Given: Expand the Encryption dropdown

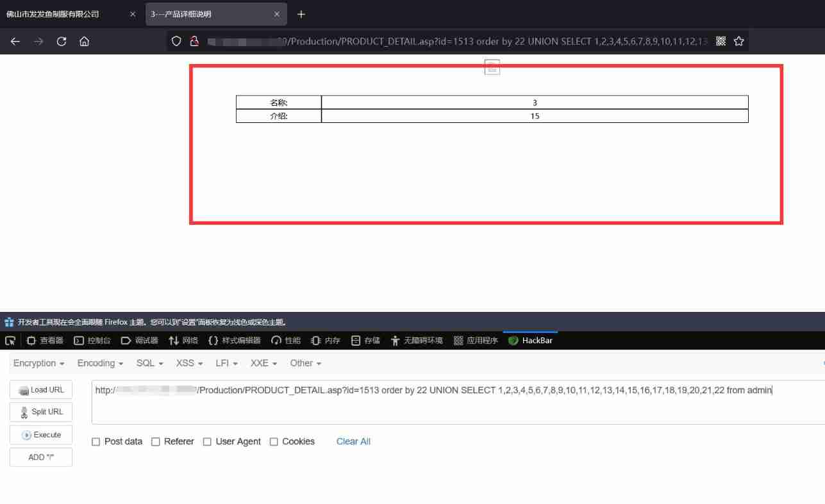Looking at the screenshot, I should [x=39, y=363].
